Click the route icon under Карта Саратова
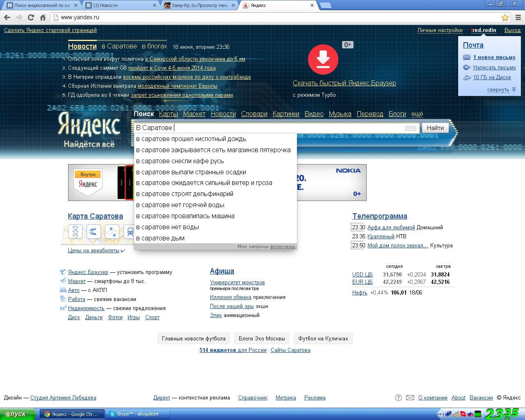 [112, 232]
